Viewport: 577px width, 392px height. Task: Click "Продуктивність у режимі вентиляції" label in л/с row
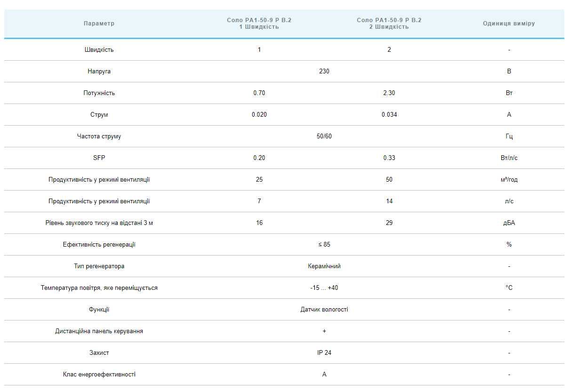pyautogui.click(x=99, y=201)
